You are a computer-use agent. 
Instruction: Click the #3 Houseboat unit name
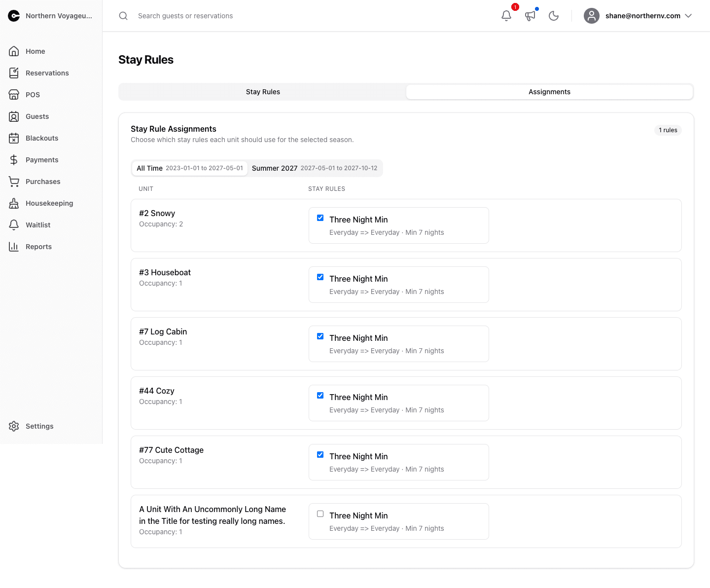[x=165, y=272]
